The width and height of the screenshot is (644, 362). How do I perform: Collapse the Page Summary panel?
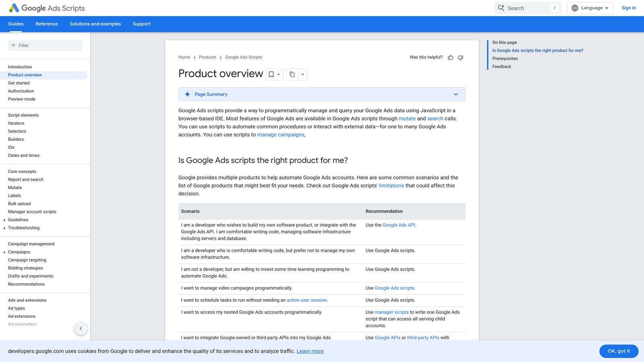coord(456,94)
